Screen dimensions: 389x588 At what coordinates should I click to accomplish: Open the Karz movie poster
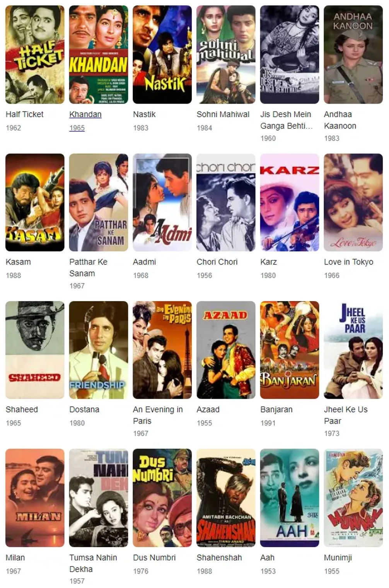coord(290,203)
